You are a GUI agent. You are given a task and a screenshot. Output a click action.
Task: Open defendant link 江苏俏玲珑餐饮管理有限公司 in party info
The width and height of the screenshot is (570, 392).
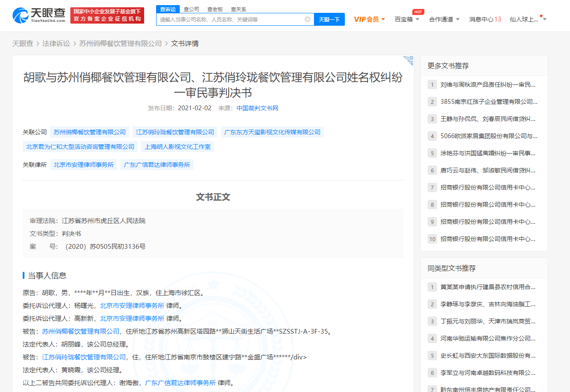(84, 357)
